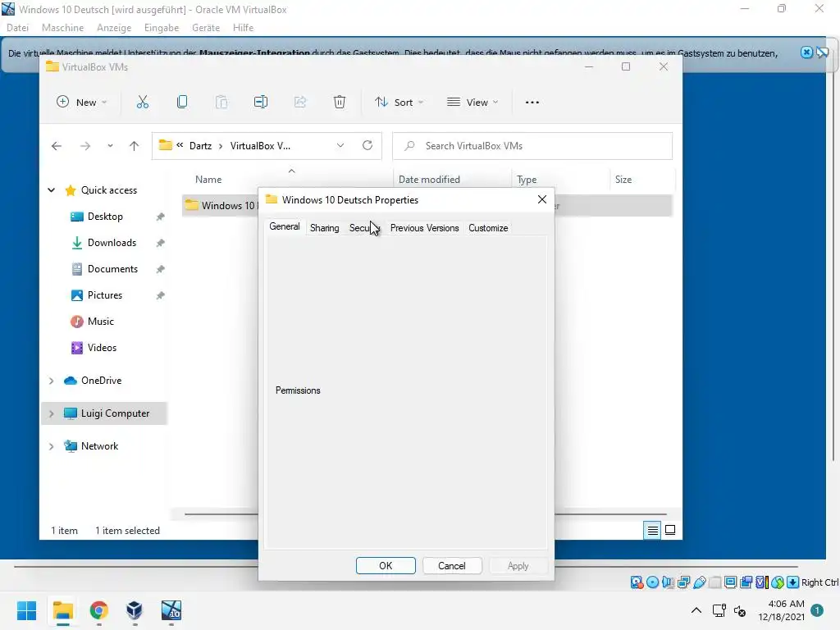Open Chrome from the taskbar
Viewport: 840px width, 630px height.
99,610
